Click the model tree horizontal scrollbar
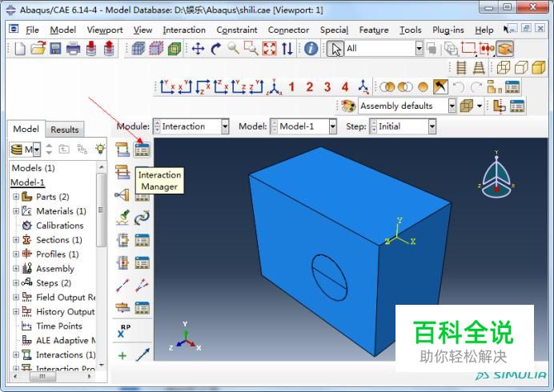Screen dimensions: 554x392 [x=42, y=377]
